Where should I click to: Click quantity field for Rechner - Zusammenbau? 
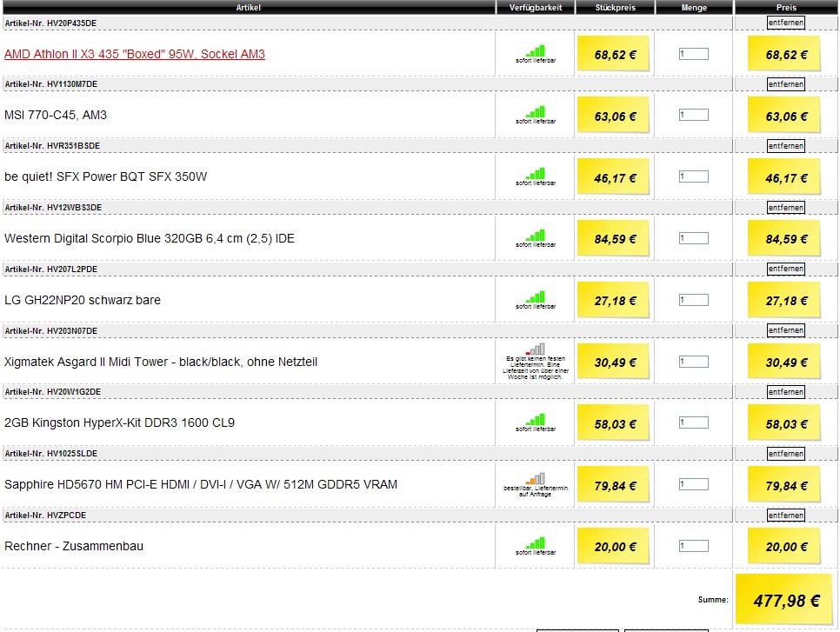point(694,546)
